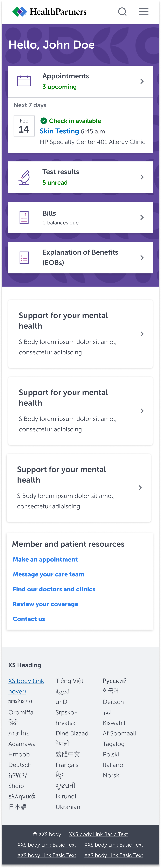Click the calendar icon beside Appointments
This screenshot has height=868, width=161.
point(24,81)
